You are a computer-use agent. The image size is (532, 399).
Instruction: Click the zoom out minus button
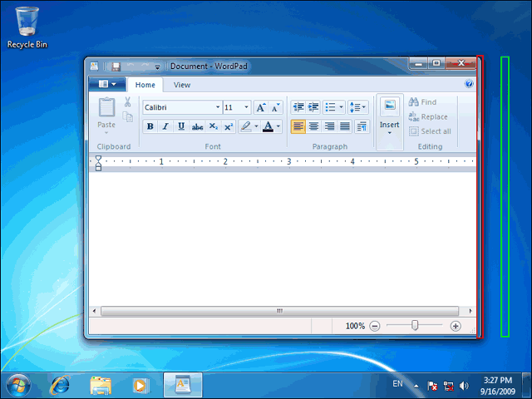point(375,326)
